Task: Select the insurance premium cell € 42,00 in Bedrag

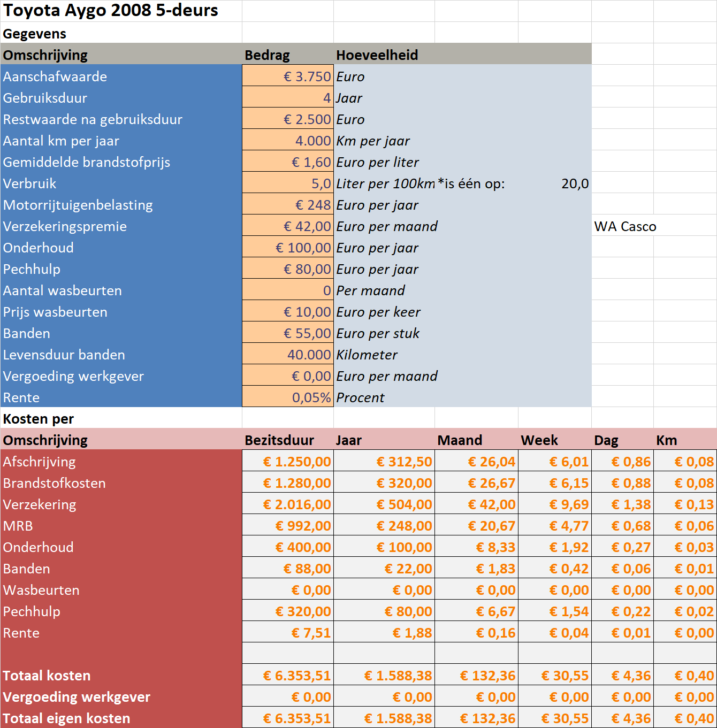Action: [x=288, y=225]
